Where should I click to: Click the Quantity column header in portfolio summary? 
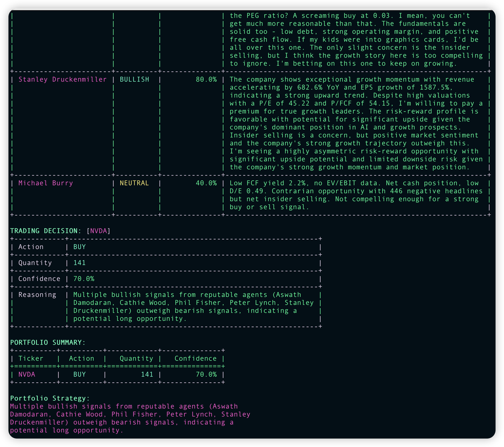click(136, 358)
